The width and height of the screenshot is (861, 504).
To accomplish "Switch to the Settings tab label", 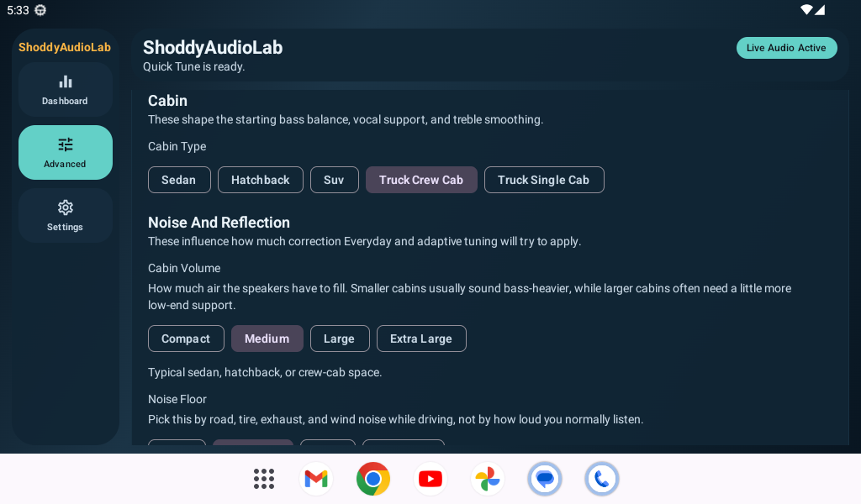I will [65, 227].
